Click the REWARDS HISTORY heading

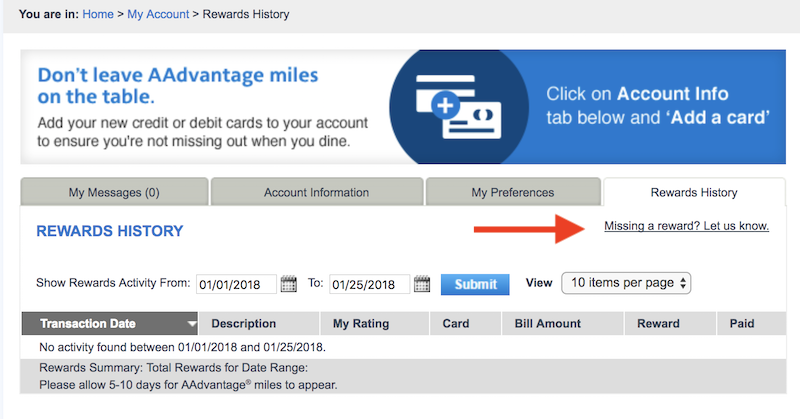[110, 231]
